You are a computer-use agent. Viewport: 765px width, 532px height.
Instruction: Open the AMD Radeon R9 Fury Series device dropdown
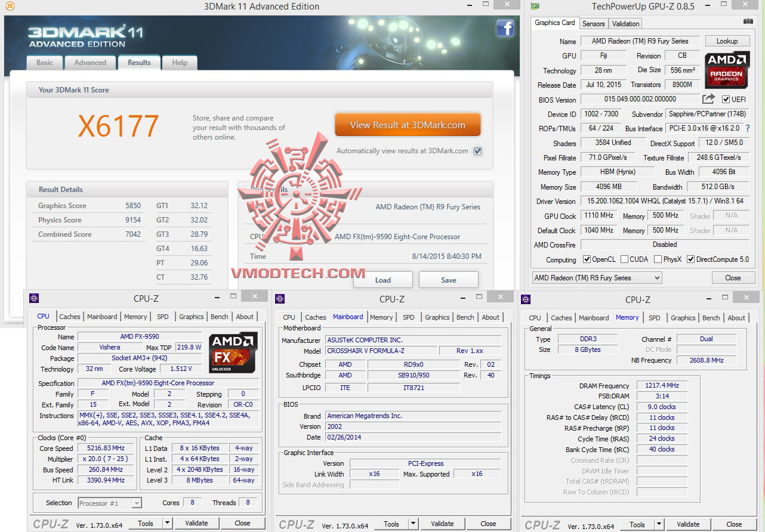pos(656,277)
